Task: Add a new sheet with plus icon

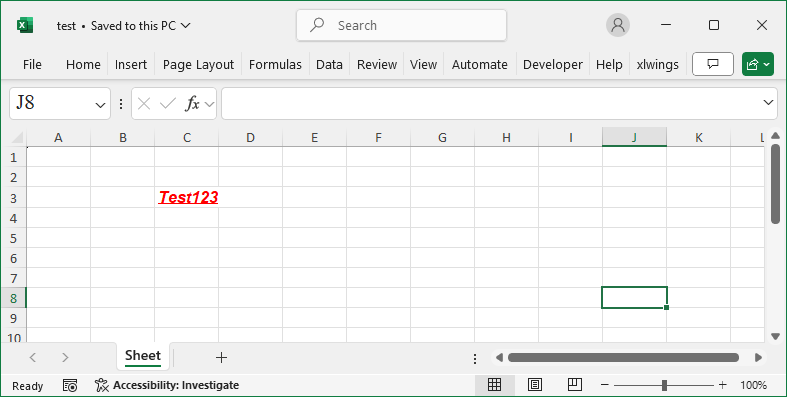Action: click(x=221, y=357)
